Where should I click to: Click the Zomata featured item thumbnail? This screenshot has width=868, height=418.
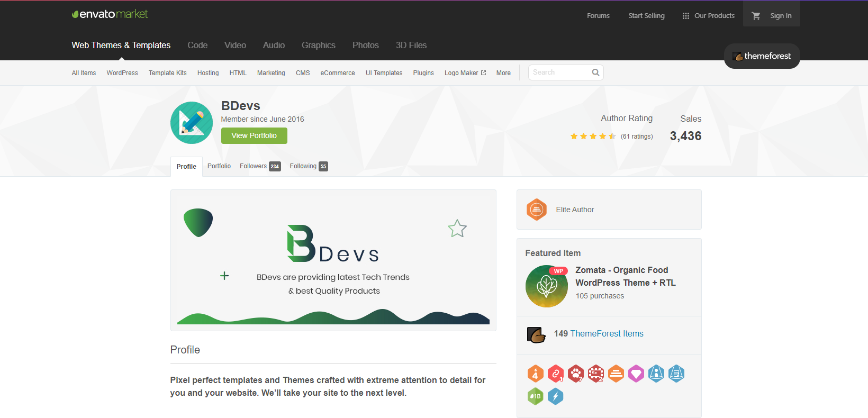[547, 286]
